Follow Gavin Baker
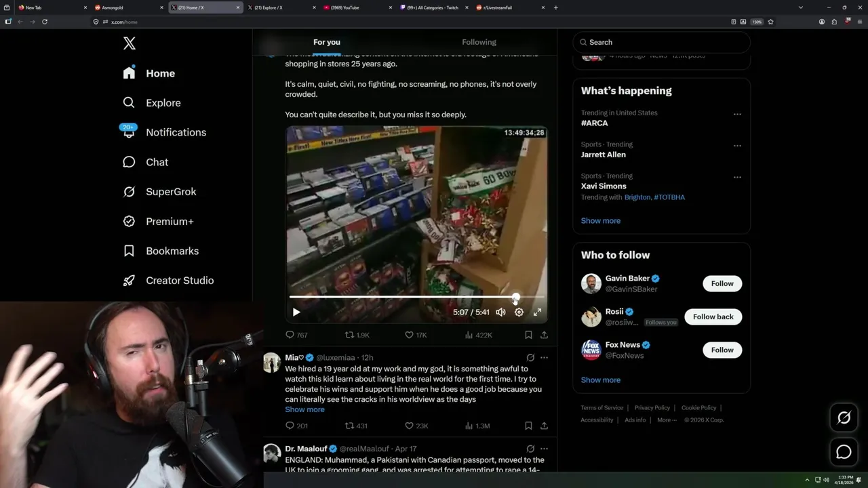 [722, 283]
